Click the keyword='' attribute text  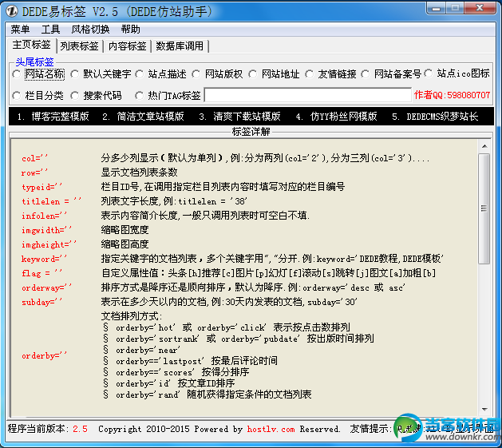44,259
